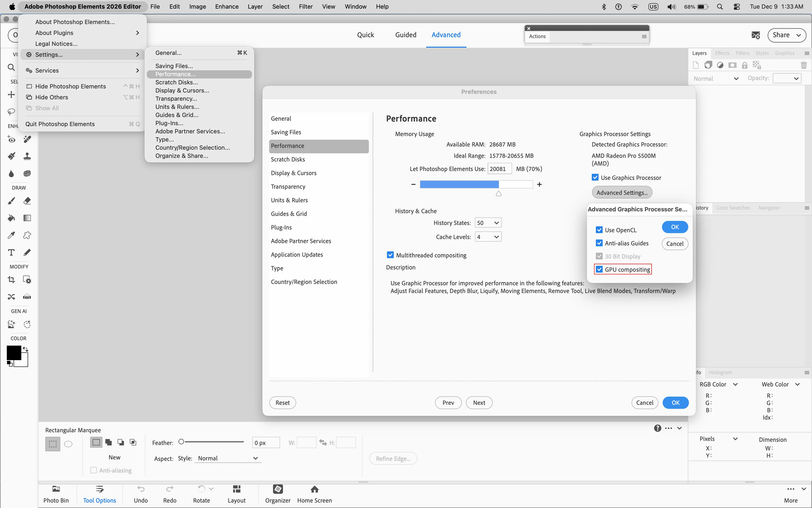The height and width of the screenshot is (508, 812).
Task: Select Display & Cursors preferences category
Action: click(319, 173)
